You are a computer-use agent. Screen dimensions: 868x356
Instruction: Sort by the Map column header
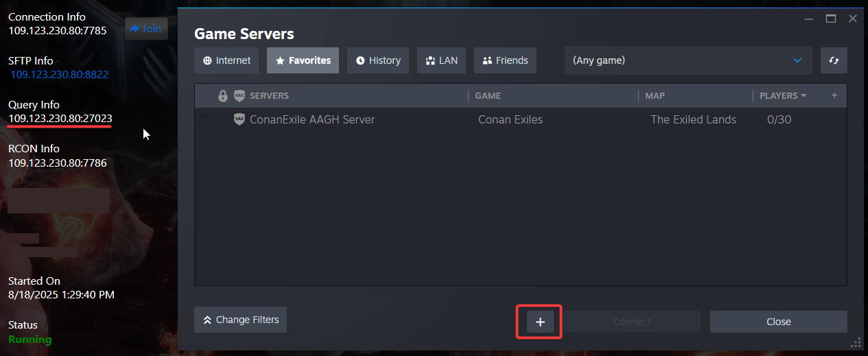pos(655,96)
